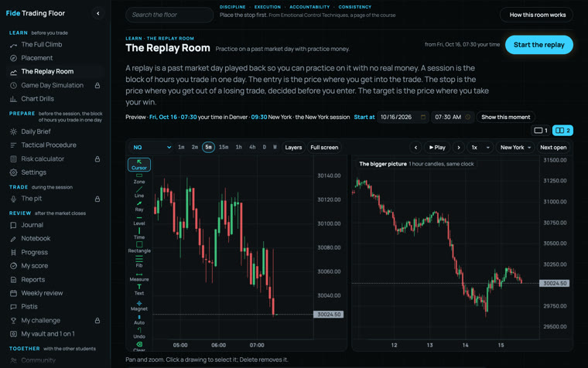Select the Text annotation tool
The height and width of the screenshot is (368, 588).
point(139,290)
